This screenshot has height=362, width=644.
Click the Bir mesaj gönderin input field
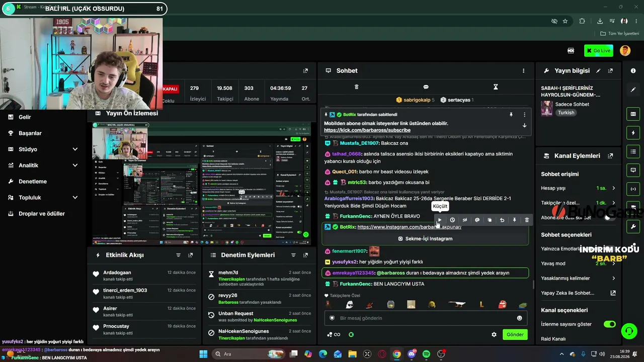(x=425, y=318)
